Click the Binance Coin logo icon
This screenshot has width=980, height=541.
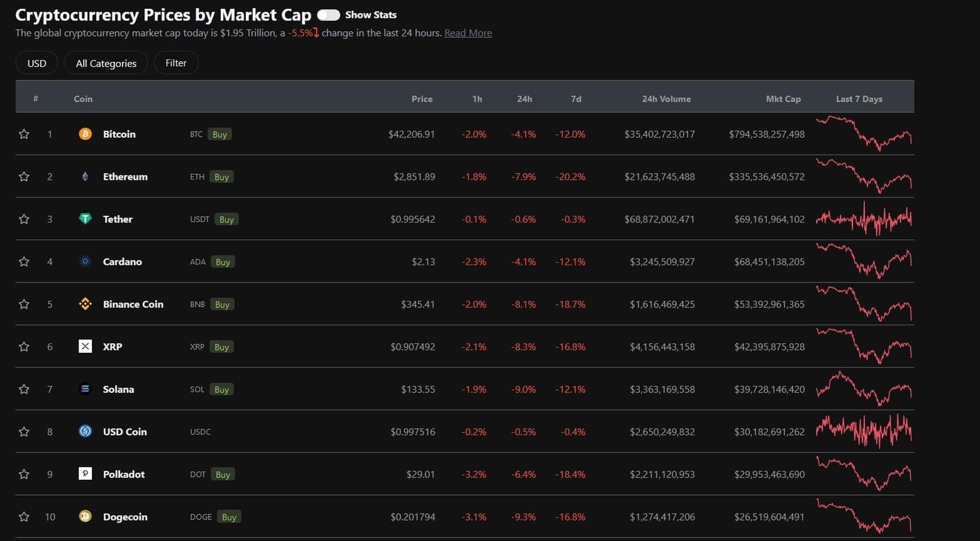[85, 304]
